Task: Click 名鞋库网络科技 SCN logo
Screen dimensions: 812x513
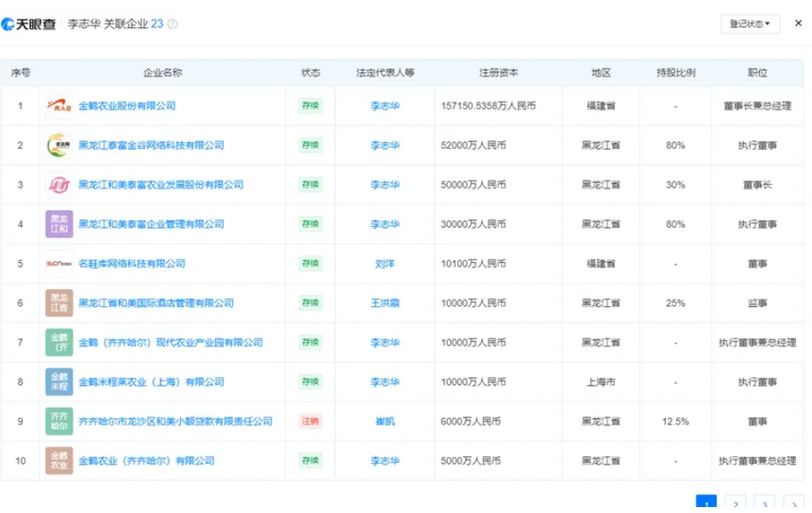Action: 59,264
